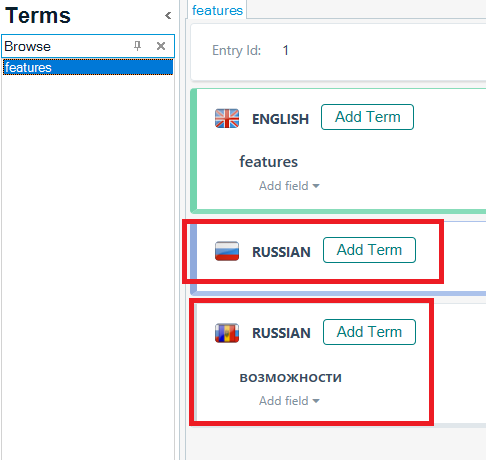
Task: Click the first RUSSIAN language heading
Action: [281, 252]
